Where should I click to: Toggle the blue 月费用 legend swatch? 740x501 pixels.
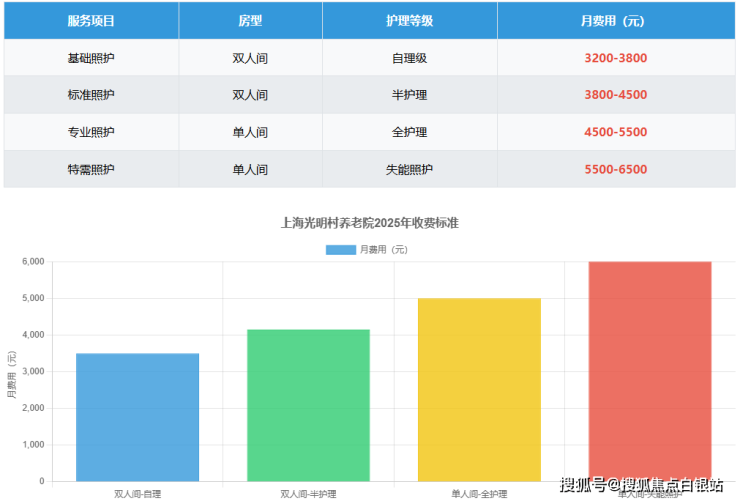[x=340, y=249]
